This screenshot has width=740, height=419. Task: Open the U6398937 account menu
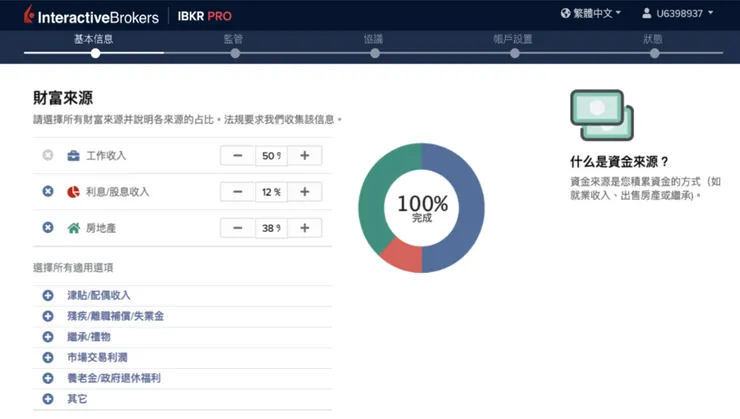(x=678, y=13)
